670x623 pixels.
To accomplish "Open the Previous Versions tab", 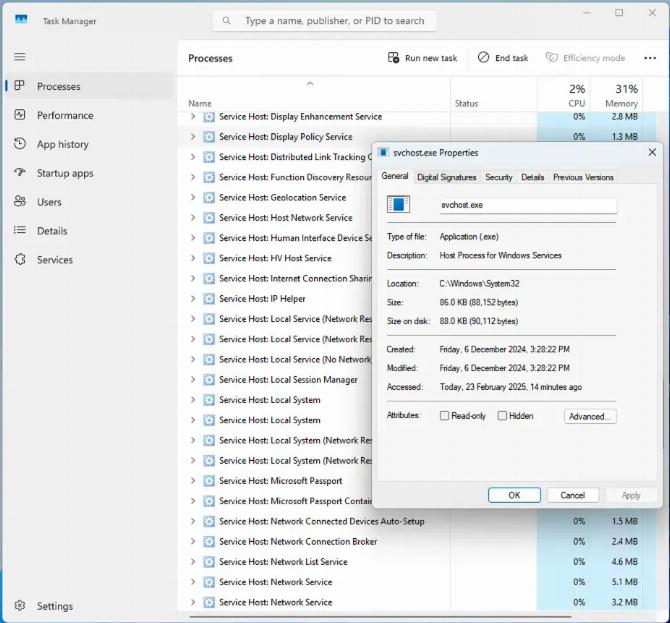I will tap(583, 177).
